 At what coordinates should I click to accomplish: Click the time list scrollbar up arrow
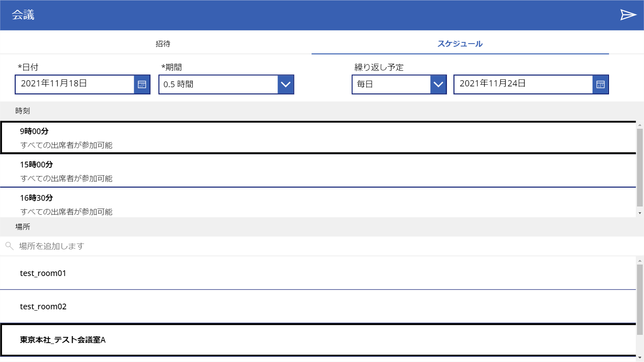pos(640,125)
